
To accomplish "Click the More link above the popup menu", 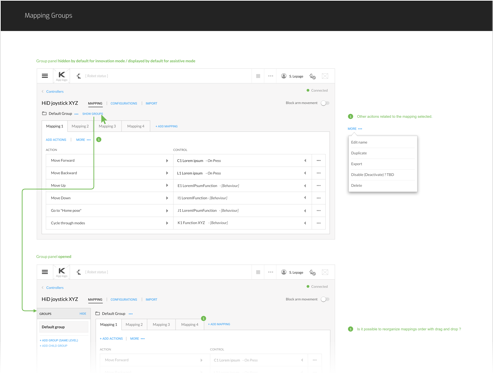I will [x=355, y=129].
